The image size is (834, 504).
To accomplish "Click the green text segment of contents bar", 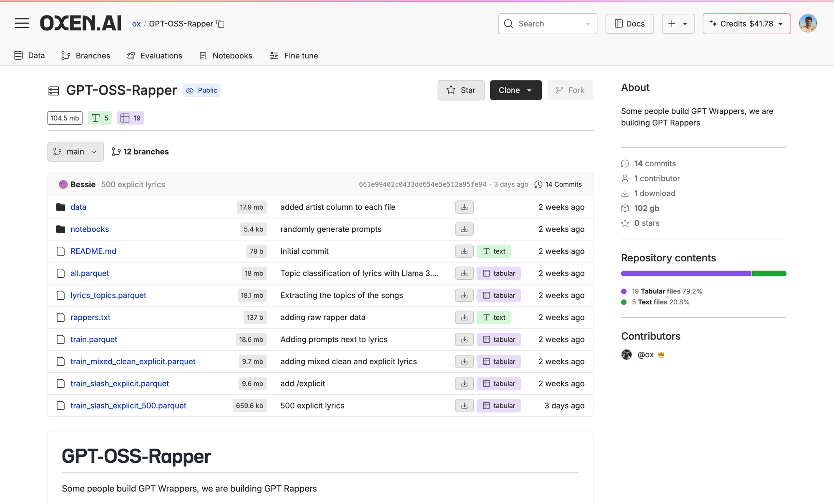I will [769, 273].
